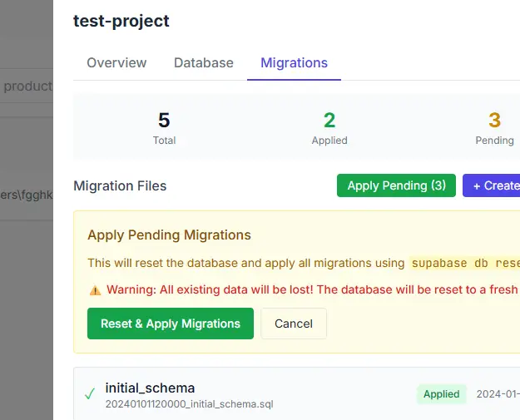Click the Applied badge on initial_schema
This screenshot has width=520, height=420.
(x=442, y=394)
